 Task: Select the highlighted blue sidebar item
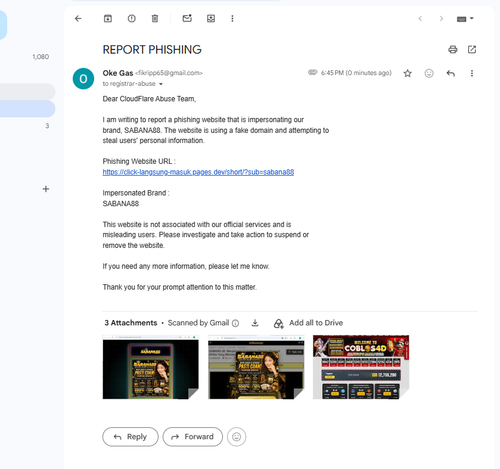pos(27,109)
